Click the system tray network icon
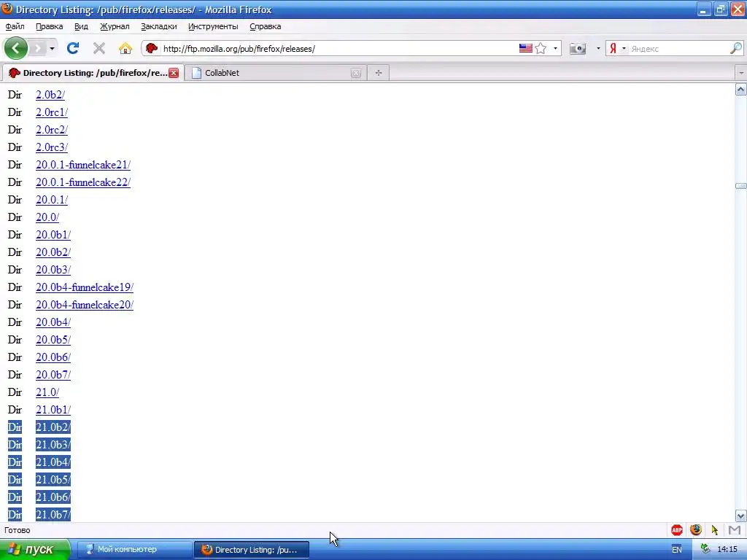 [705, 549]
